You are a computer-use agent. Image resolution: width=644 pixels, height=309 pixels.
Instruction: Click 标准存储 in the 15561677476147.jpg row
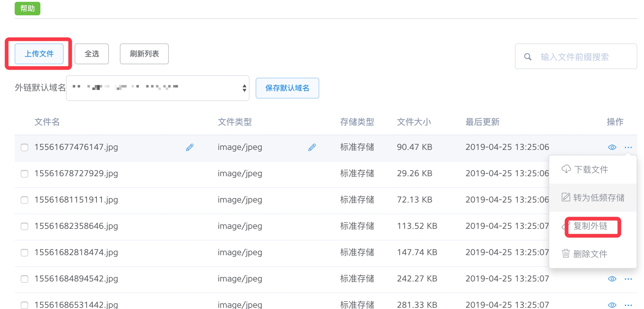pyautogui.click(x=357, y=147)
